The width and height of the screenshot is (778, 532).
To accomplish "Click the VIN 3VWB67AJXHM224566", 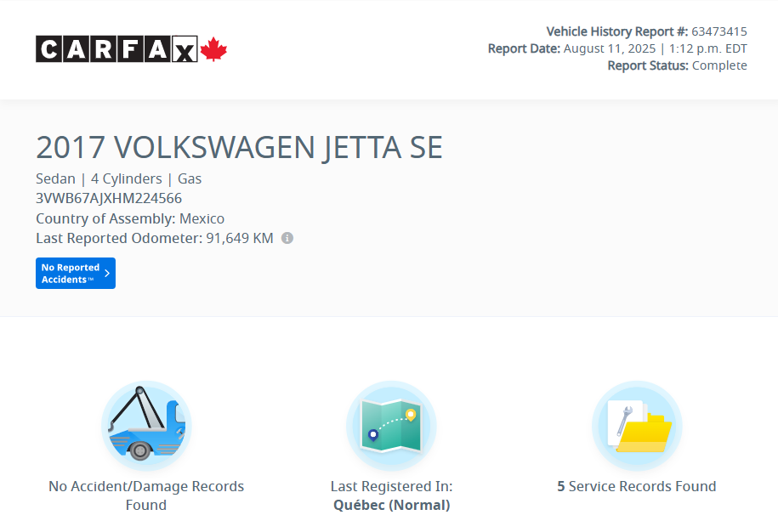I will tap(109, 198).
